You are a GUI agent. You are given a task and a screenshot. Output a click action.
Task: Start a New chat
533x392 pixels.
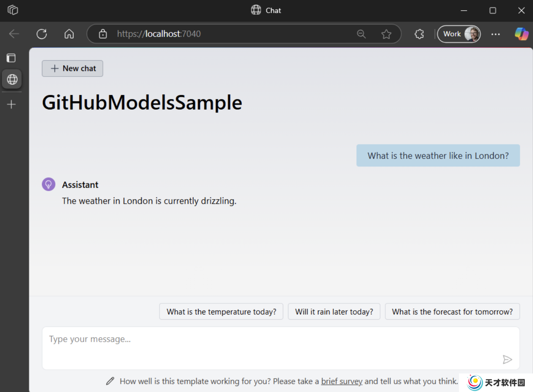coord(73,68)
